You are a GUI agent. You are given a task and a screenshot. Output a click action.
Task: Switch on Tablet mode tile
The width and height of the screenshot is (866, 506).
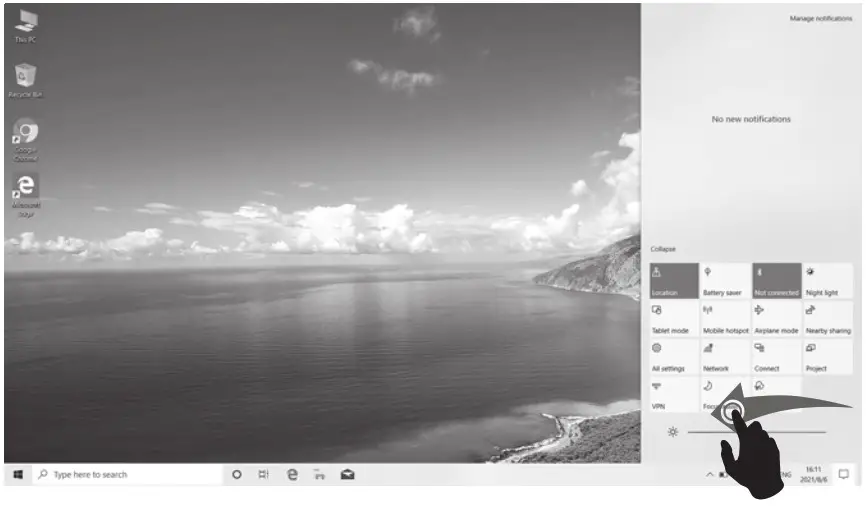674,319
